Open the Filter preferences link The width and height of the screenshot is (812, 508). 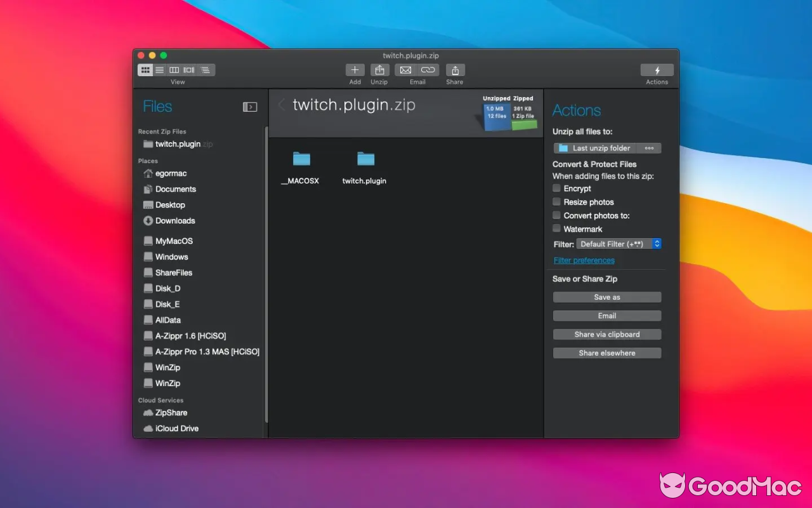[584, 260]
